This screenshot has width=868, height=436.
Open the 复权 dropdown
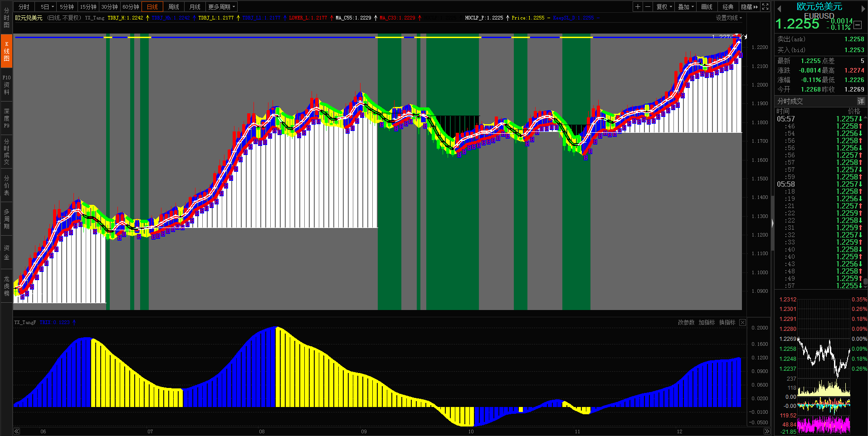[664, 7]
